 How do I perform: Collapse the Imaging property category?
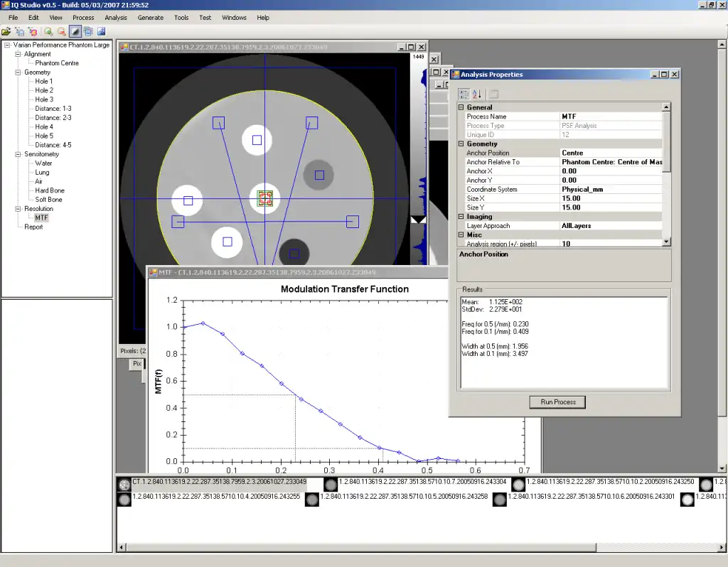461,217
